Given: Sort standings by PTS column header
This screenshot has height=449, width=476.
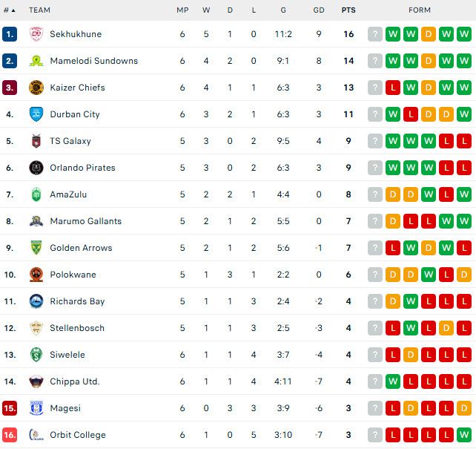Looking at the screenshot, I should coord(348,10).
